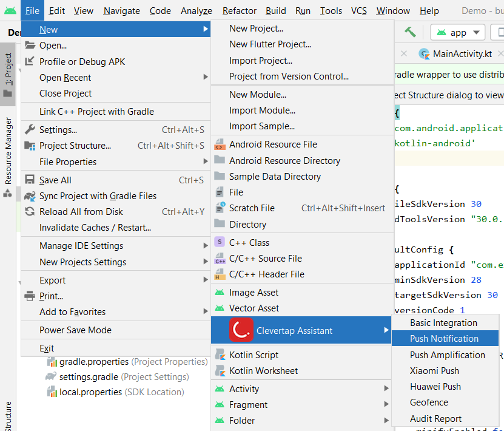
Task: Click the Settings wrench icon
Action: [30, 130]
